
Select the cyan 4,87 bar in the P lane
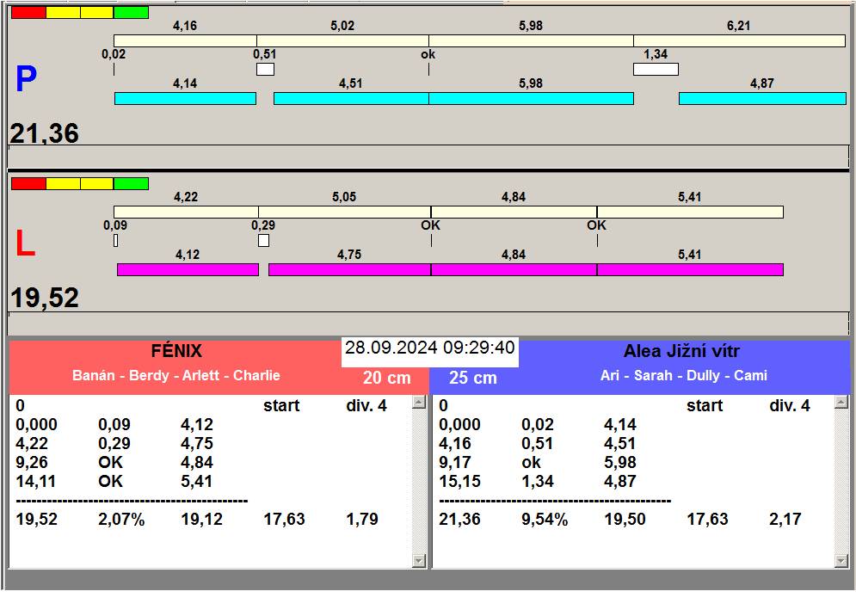(x=762, y=99)
